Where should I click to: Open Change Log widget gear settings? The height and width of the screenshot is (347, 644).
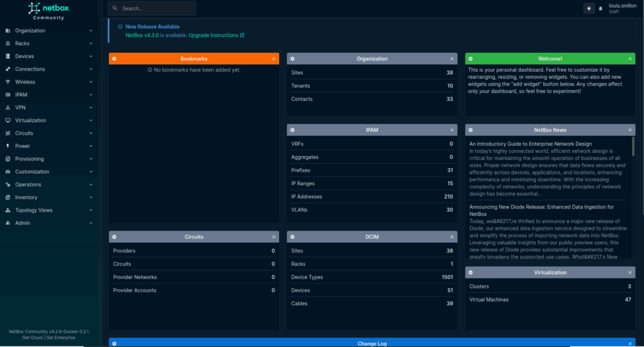click(114, 344)
